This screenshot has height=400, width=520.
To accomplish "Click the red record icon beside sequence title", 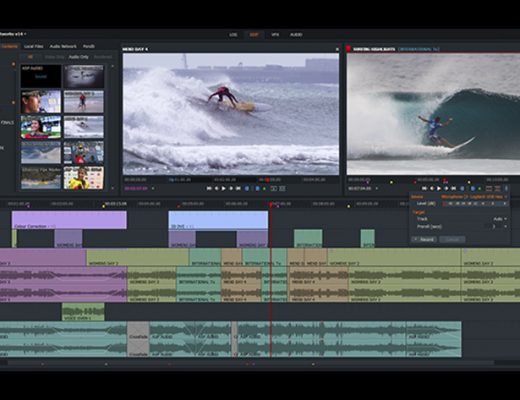I will (x=349, y=49).
